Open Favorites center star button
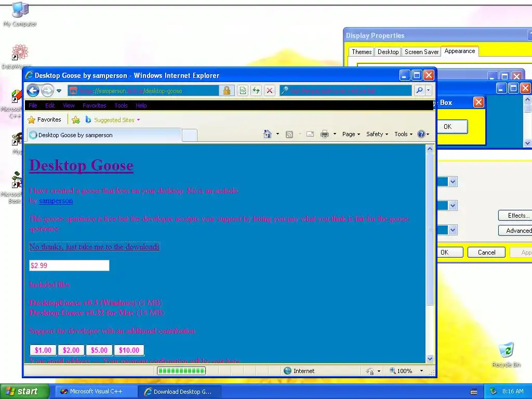The image size is (532, 399). [45, 120]
